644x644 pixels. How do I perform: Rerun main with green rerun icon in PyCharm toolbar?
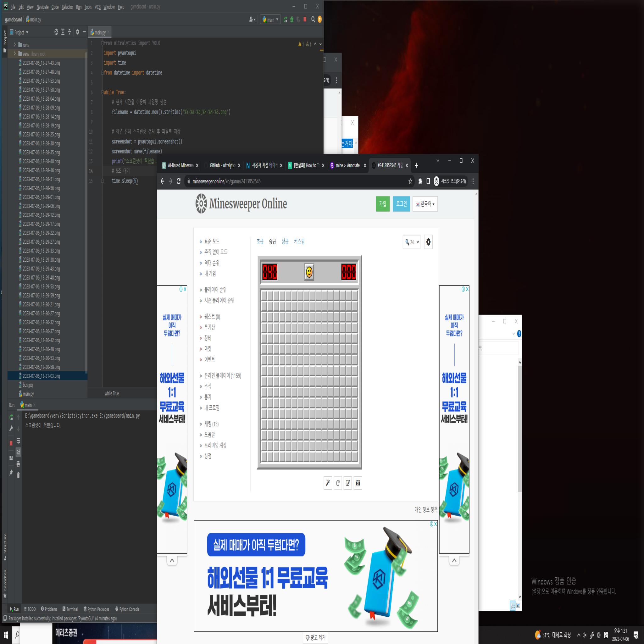(285, 20)
